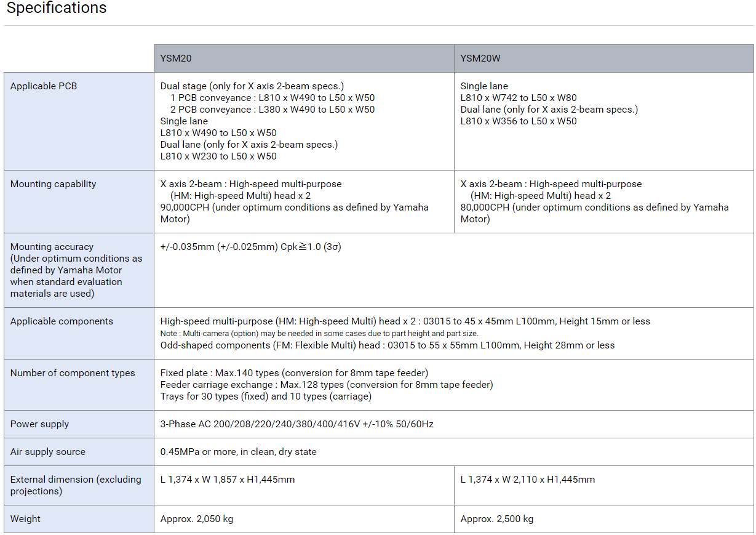Click the 80,000CPH mounting capability text
The height and width of the screenshot is (535, 756).
tap(595, 213)
